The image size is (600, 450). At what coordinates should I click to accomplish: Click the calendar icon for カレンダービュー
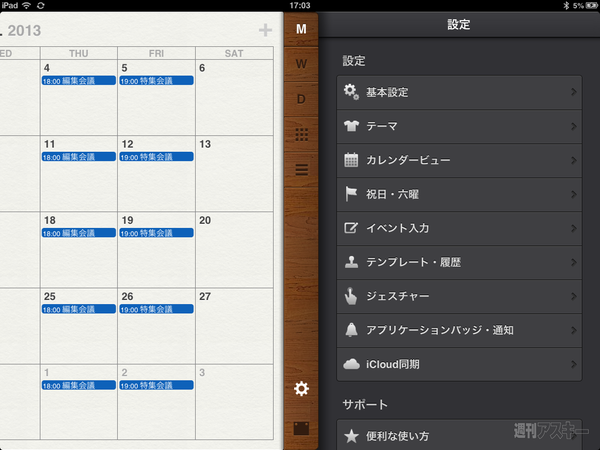(351, 160)
